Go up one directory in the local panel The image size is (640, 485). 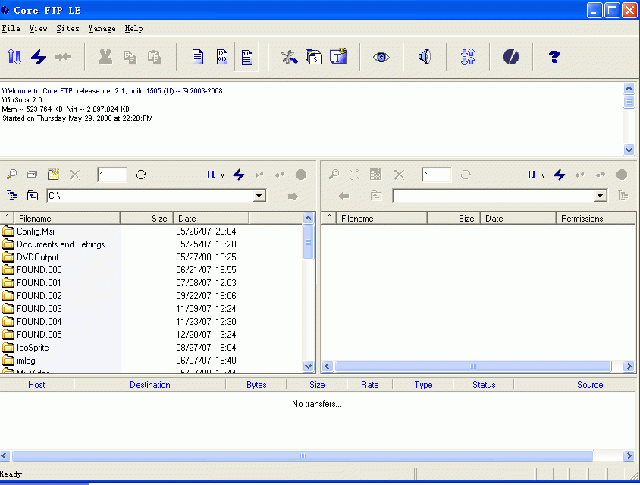[32, 196]
